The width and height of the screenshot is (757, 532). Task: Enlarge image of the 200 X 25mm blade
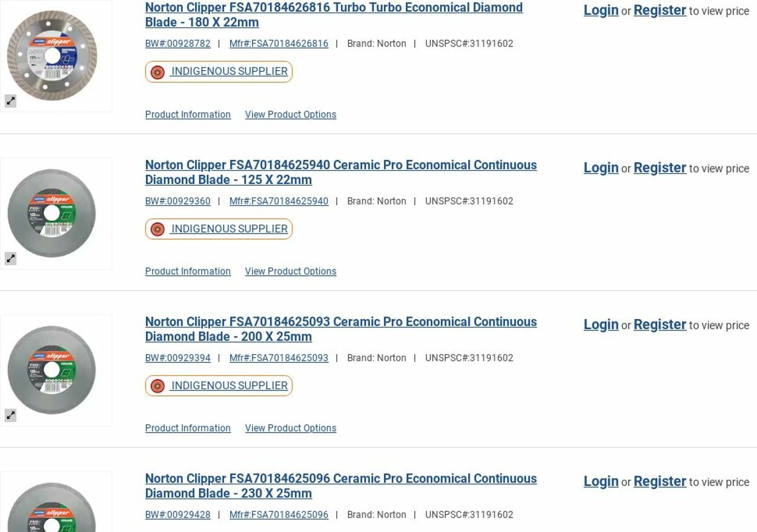click(10, 415)
